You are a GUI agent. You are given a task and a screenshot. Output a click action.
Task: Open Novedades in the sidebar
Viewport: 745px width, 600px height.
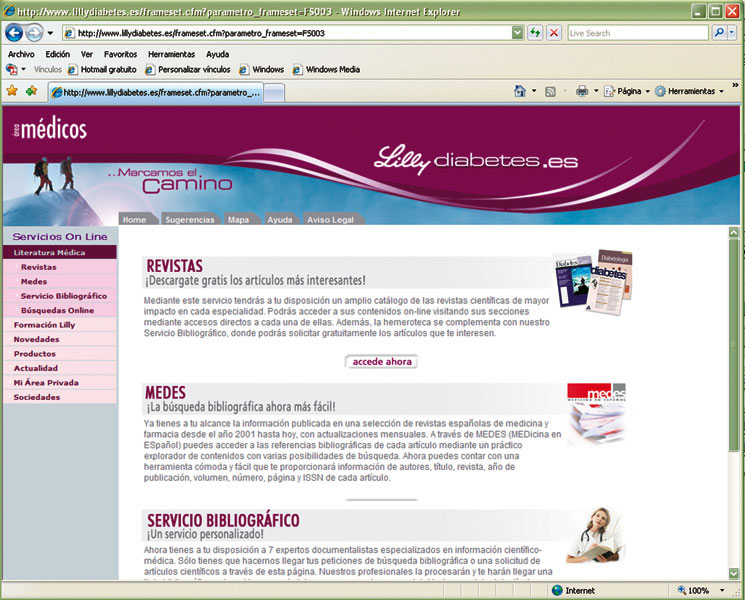pyautogui.click(x=59, y=339)
